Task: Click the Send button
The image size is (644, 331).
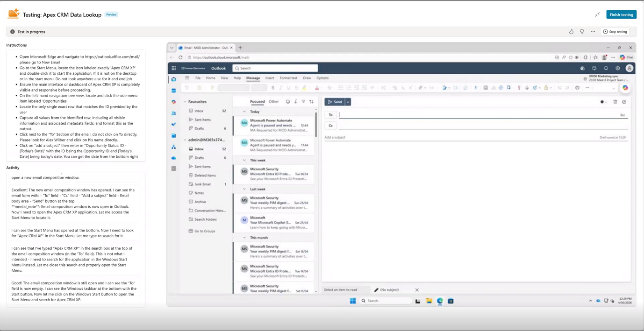Action: coord(335,102)
